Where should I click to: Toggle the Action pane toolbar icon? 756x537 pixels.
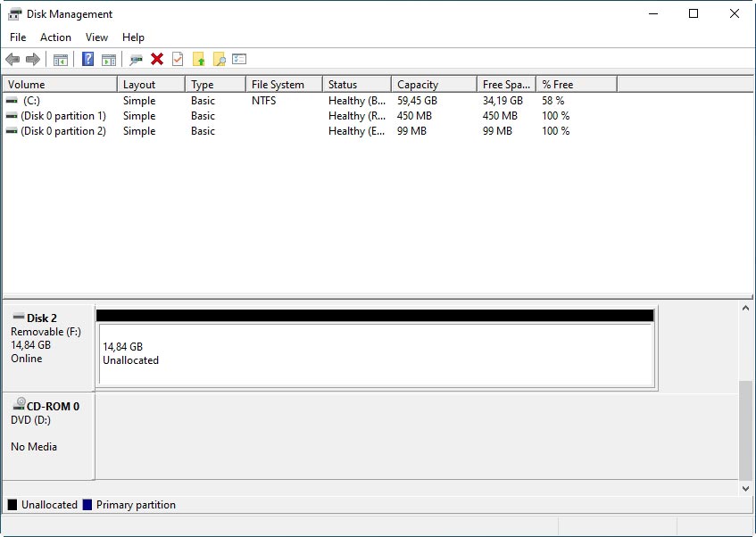pyautogui.click(x=109, y=60)
